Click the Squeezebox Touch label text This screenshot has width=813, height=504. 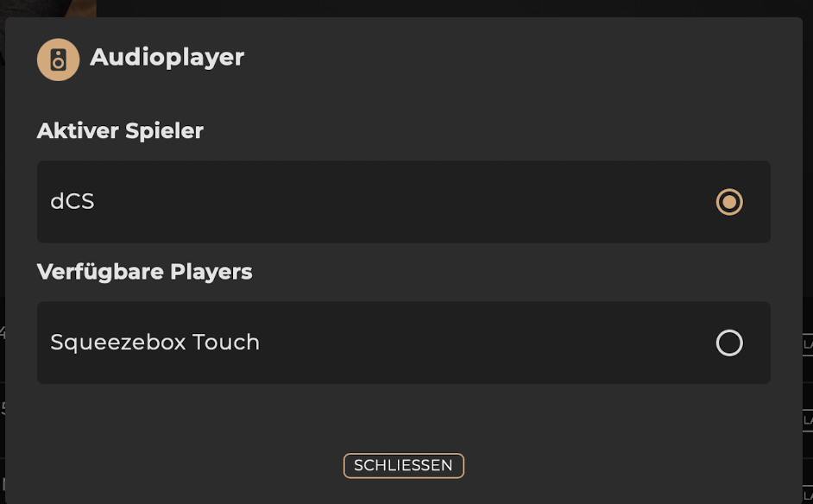point(154,343)
